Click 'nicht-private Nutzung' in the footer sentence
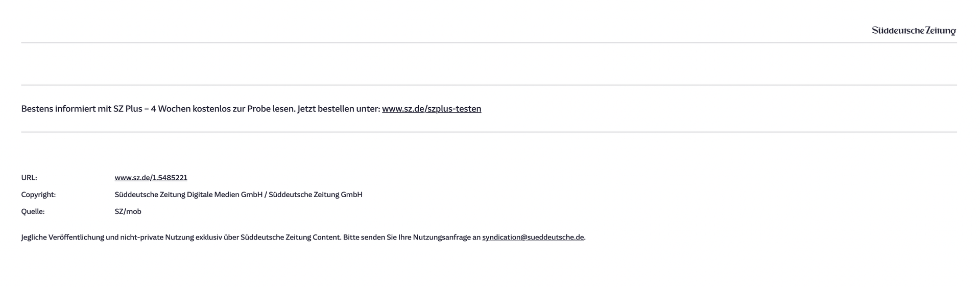The image size is (980, 287). click(156, 237)
